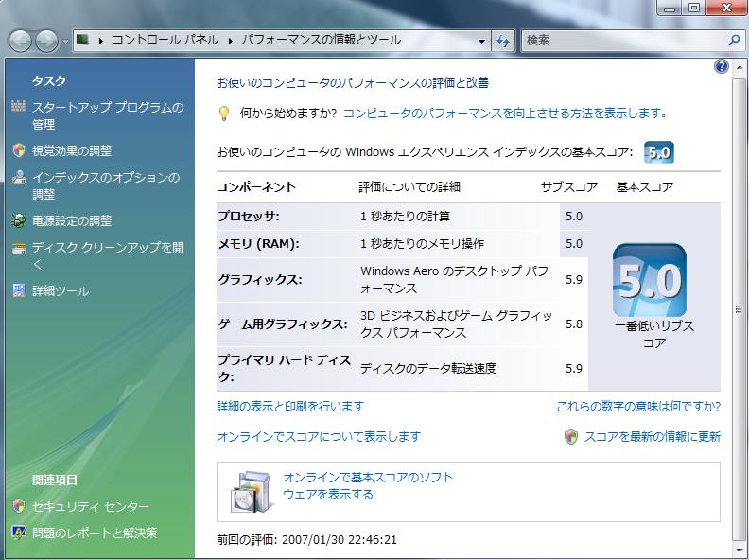This screenshot has width=749, height=560.
Task: Click the indexing options icon in sidebar
Action: (x=18, y=177)
